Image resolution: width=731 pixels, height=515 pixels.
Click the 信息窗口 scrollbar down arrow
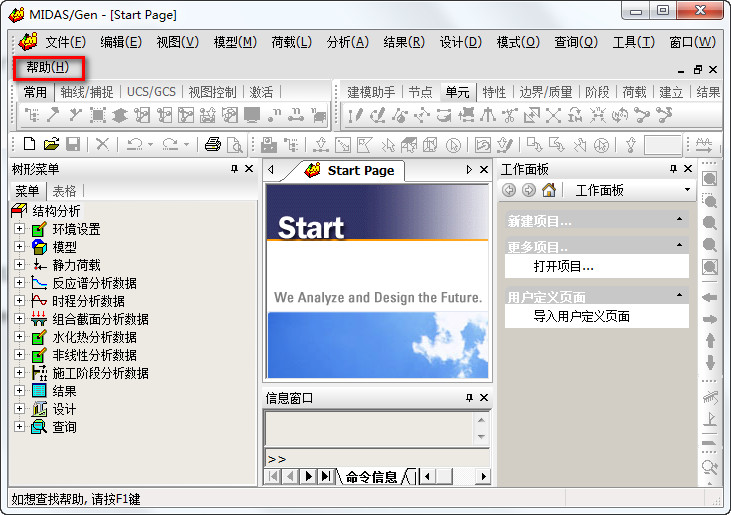click(482, 437)
